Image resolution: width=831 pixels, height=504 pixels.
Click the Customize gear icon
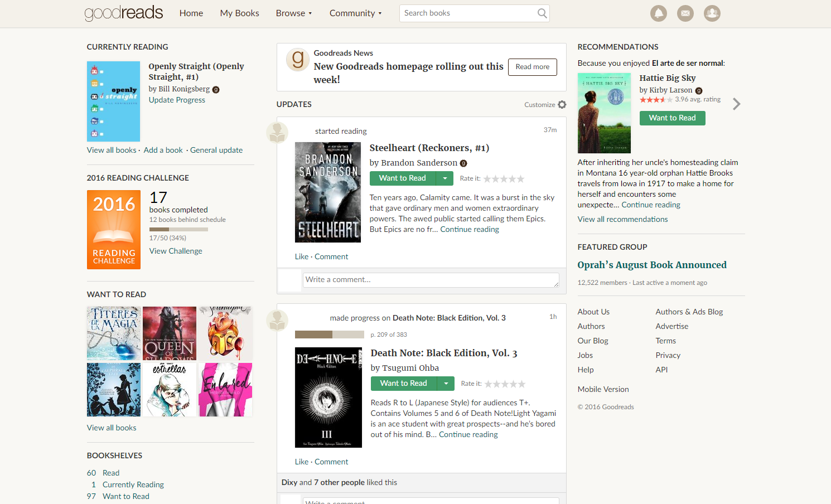(562, 105)
